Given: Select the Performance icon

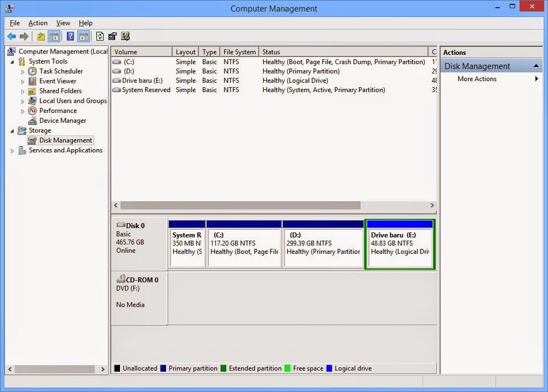Looking at the screenshot, I should 32,111.
